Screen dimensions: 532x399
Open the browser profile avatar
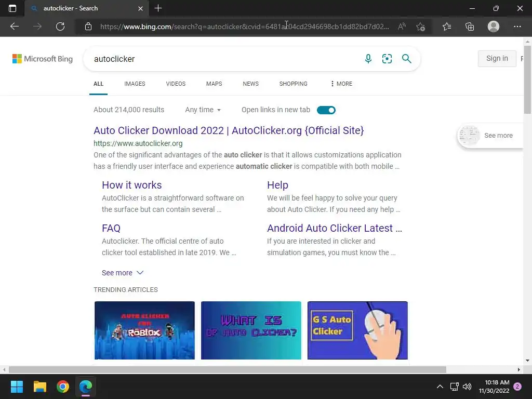(494, 26)
